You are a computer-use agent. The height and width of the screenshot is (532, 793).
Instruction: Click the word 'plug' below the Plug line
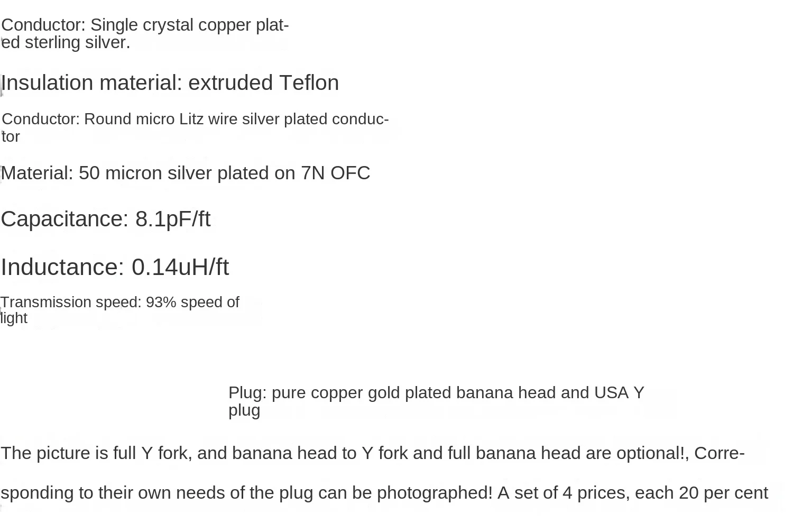pos(244,410)
